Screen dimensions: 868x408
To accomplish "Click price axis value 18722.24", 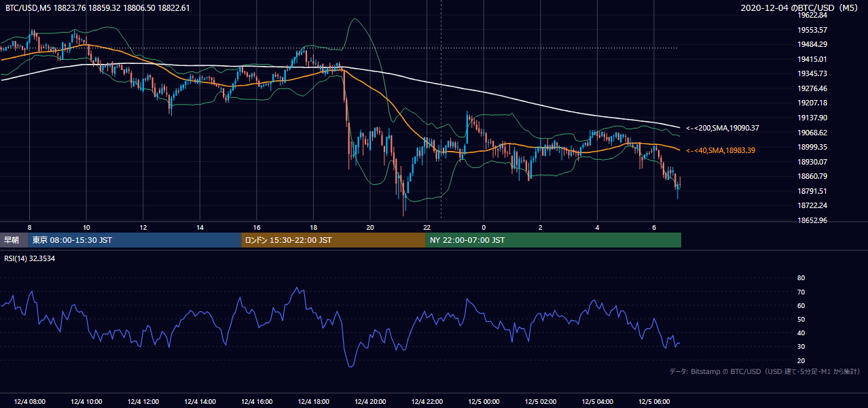I will (812, 205).
